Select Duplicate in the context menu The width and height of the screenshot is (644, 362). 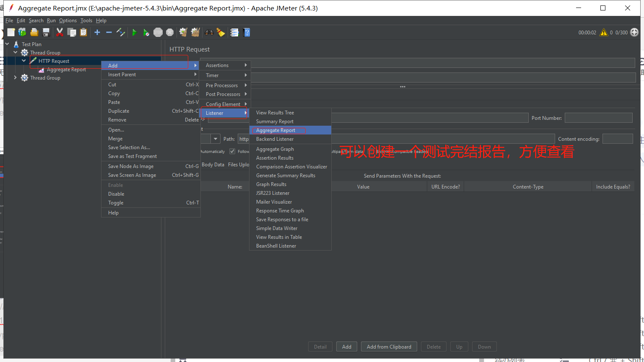coord(151,111)
